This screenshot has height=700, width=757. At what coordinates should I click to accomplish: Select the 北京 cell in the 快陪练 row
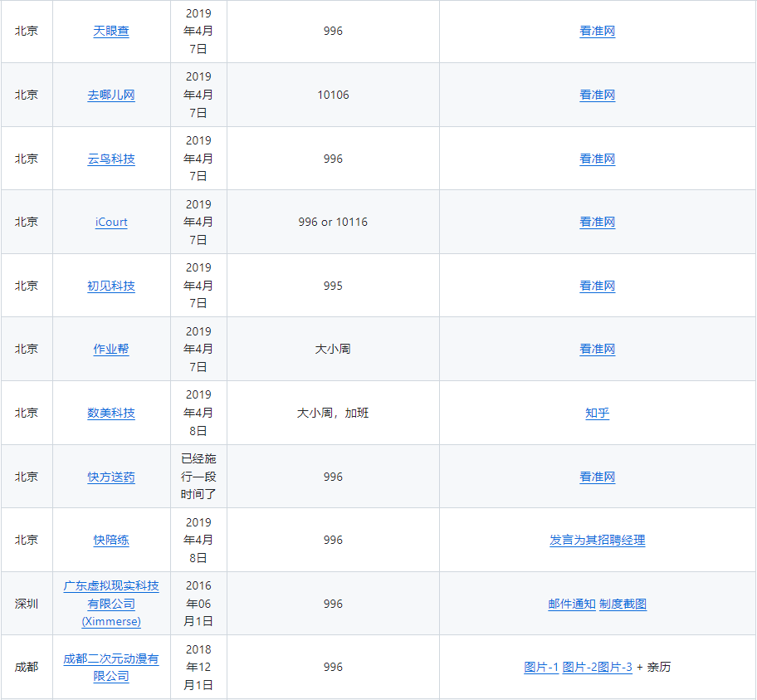[27, 540]
